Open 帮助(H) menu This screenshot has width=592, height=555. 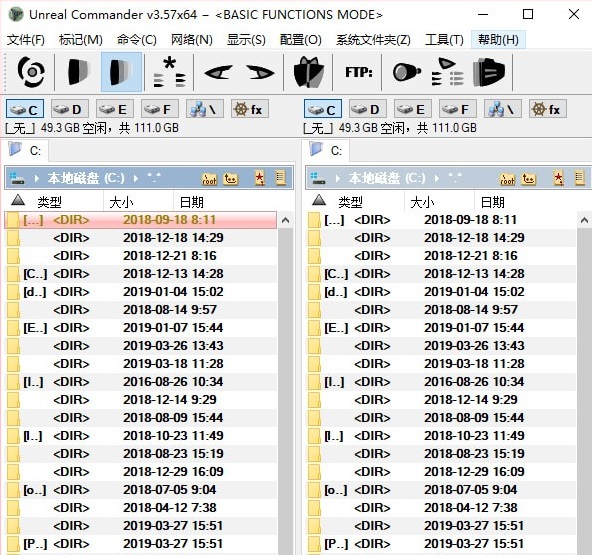point(498,40)
